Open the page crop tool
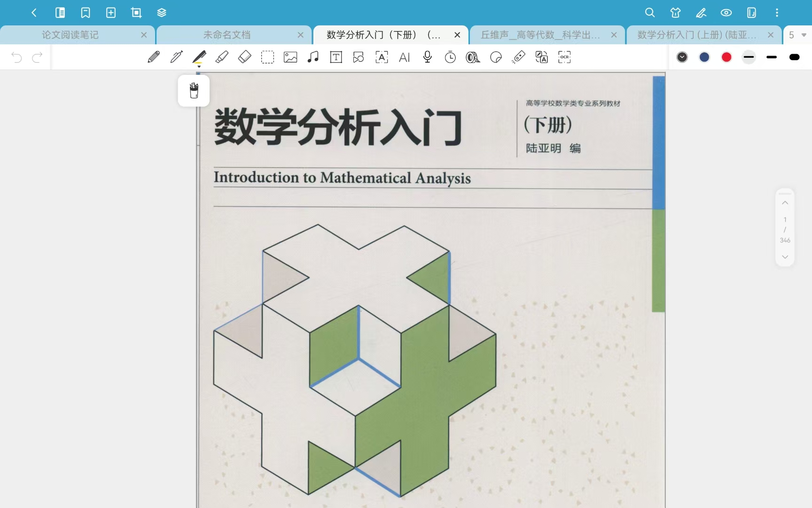The width and height of the screenshot is (812, 508). [x=136, y=13]
